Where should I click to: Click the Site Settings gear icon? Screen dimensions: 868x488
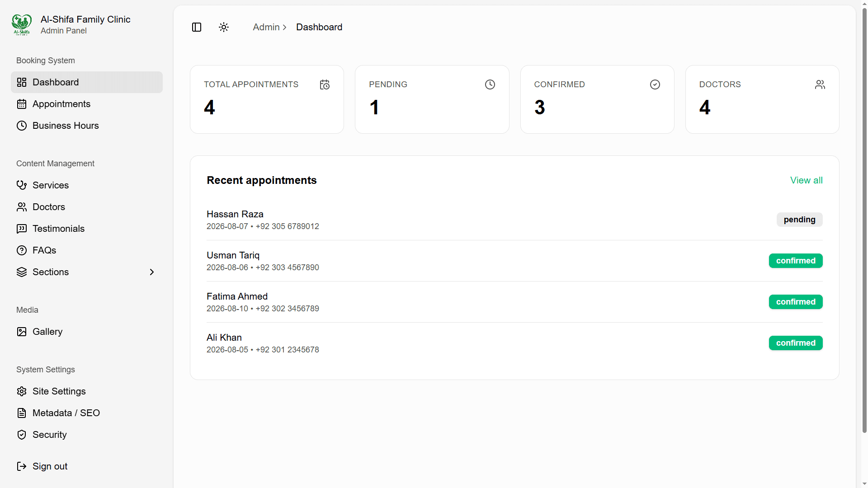pyautogui.click(x=22, y=391)
